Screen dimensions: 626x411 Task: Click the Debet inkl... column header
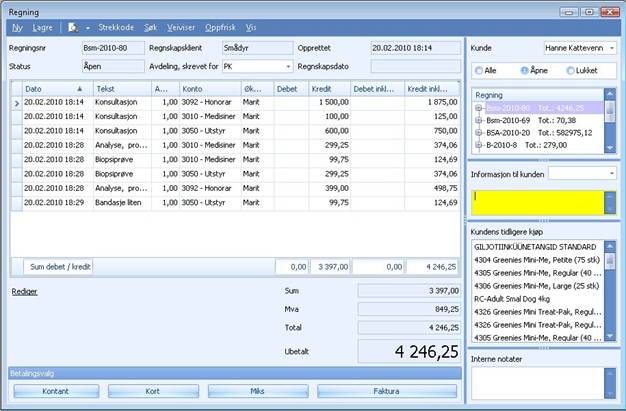click(x=377, y=89)
